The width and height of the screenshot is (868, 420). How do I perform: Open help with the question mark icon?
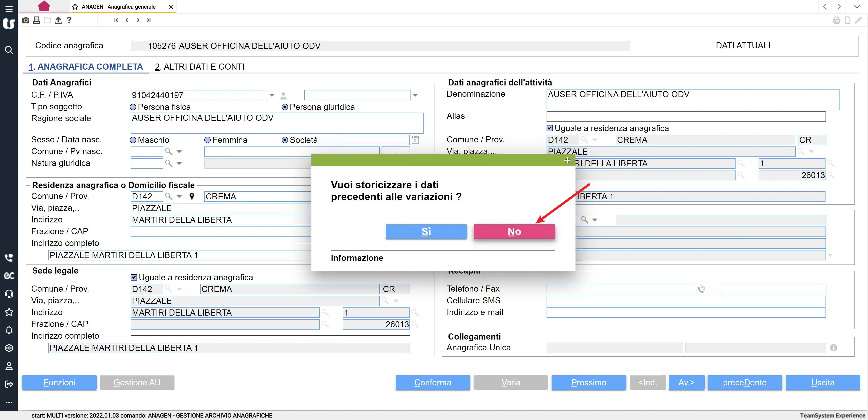tap(69, 20)
